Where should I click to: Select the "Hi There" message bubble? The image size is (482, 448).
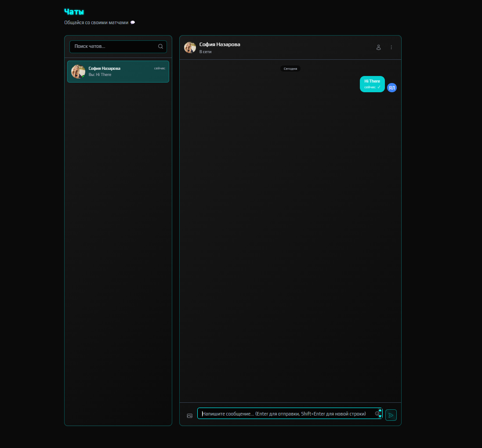372,84
